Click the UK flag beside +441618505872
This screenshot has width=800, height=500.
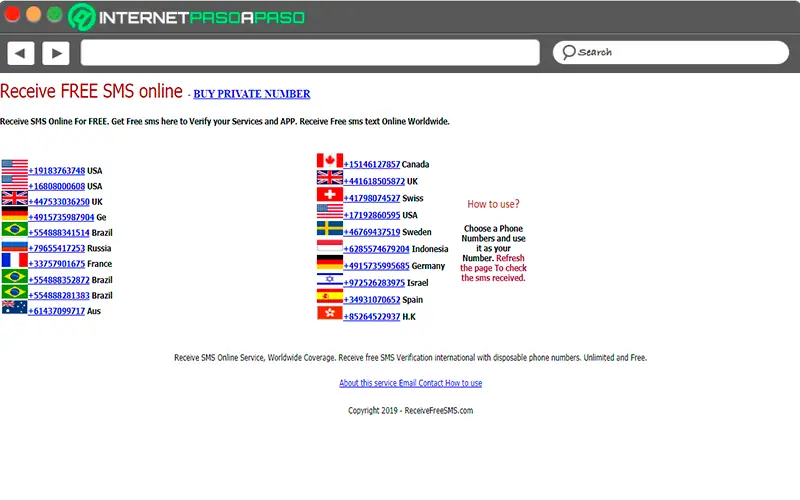(x=330, y=178)
